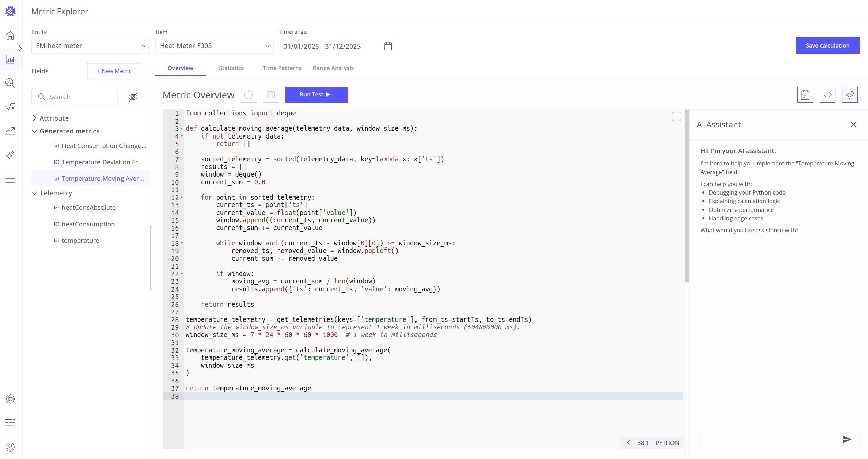Viewport: 868px width, 459px height.
Task: Click the reset circular arrow icon
Action: [x=248, y=95]
